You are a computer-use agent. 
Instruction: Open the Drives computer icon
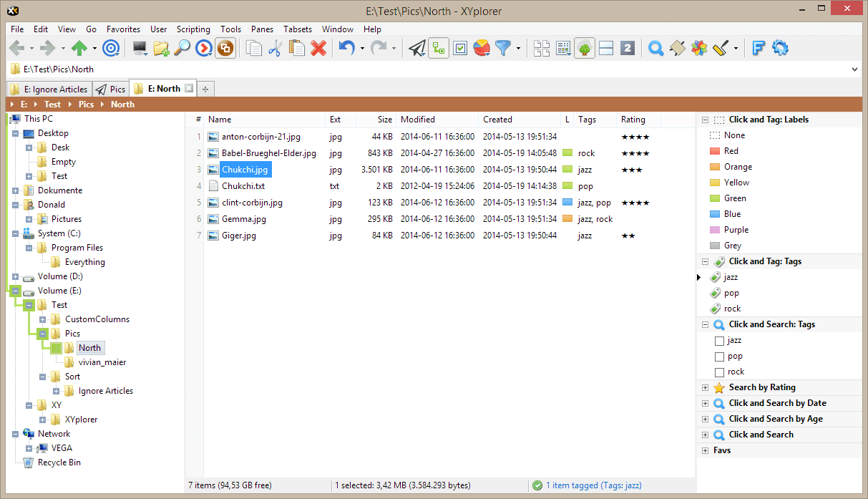click(x=140, y=48)
